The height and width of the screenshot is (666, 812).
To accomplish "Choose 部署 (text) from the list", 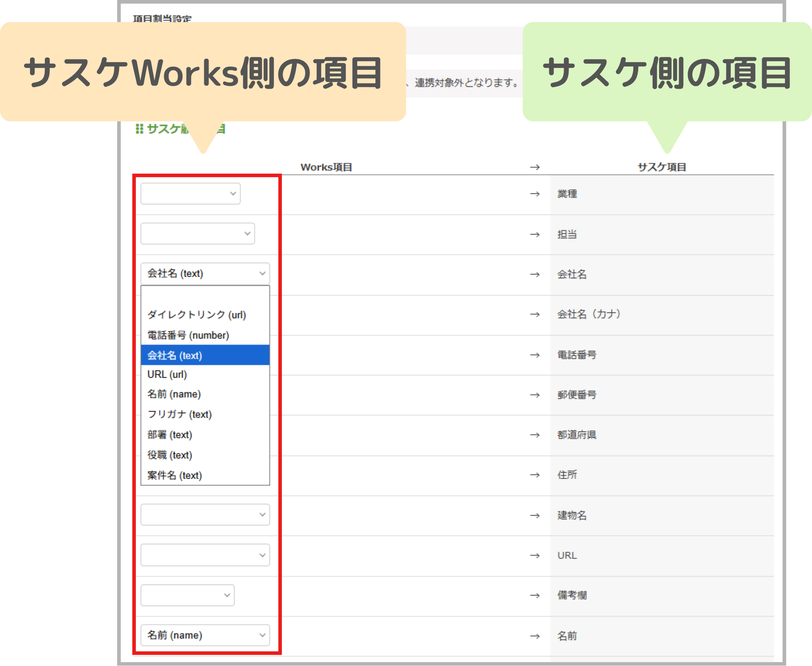I will (205, 435).
